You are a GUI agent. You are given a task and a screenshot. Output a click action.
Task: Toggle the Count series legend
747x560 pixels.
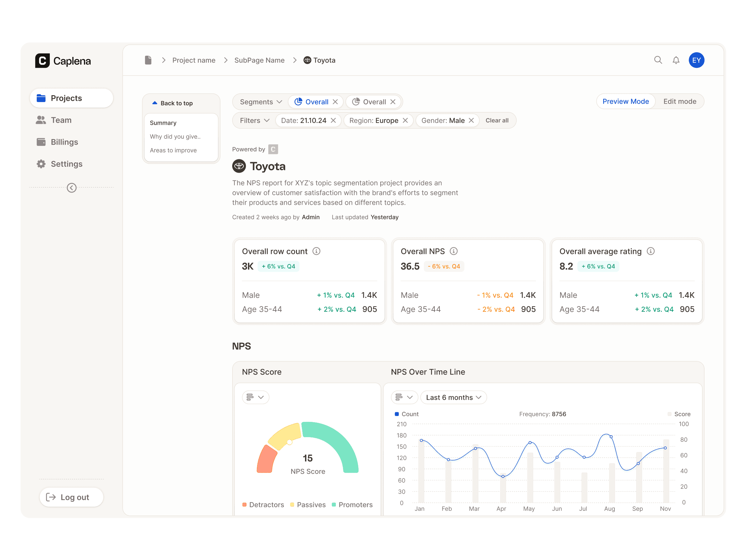coord(406,414)
